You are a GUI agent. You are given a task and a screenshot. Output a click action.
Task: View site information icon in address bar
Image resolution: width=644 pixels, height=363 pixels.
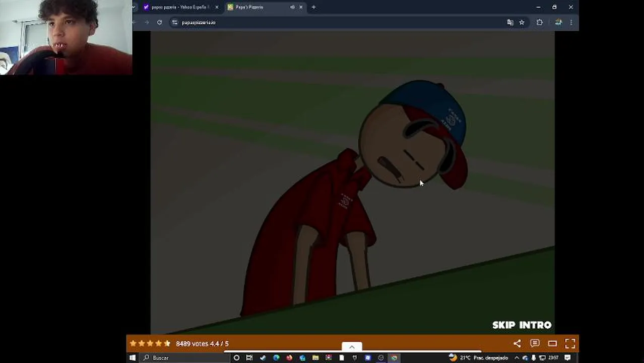[x=175, y=22]
